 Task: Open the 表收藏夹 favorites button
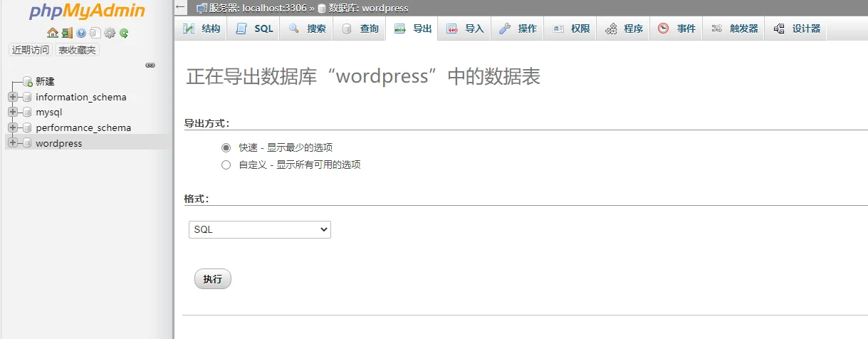[x=77, y=50]
